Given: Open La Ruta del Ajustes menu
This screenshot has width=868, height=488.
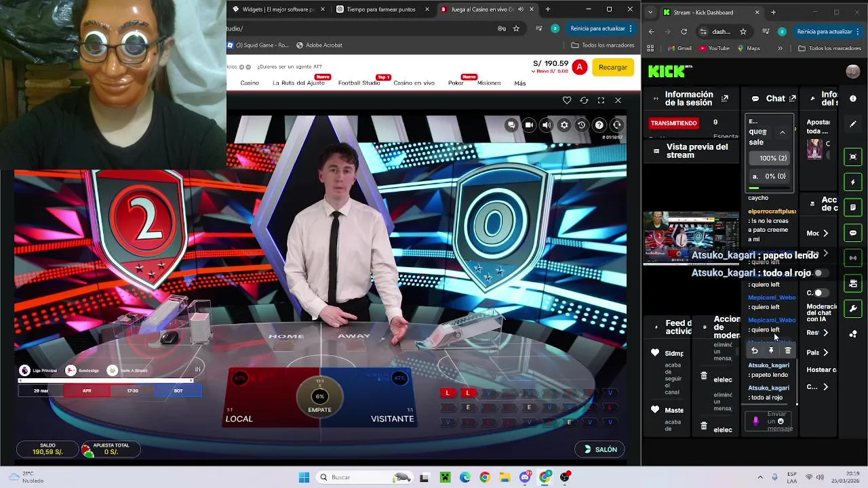Looking at the screenshot, I should [298, 83].
